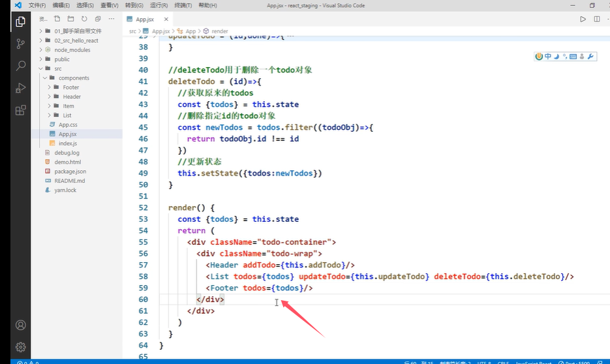Open package.json in the explorer
The image size is (610, 364).
[70, 171]
